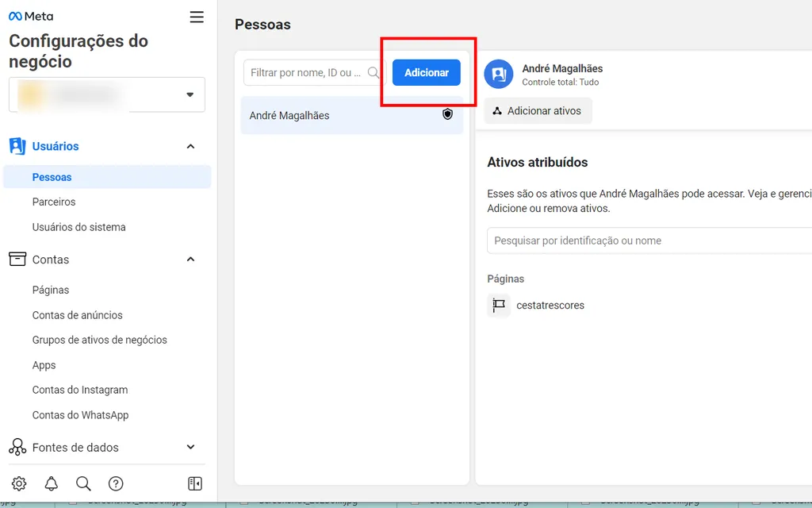The height and width of the screenshot is (508, 812).
Task: Click the Fontes de dados icon
Action: click(17, 447)
